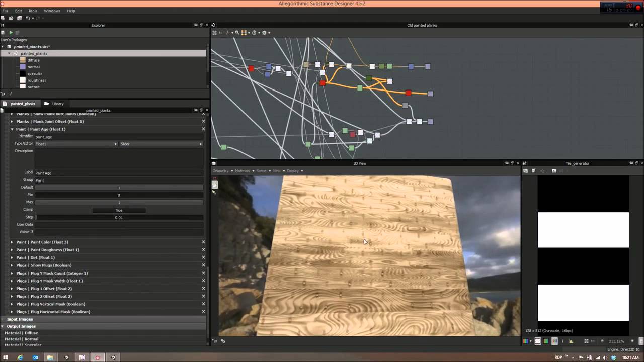Click the RGB channels icon in 2D view
Screen dimensions: 644x362
click(526, 341)
